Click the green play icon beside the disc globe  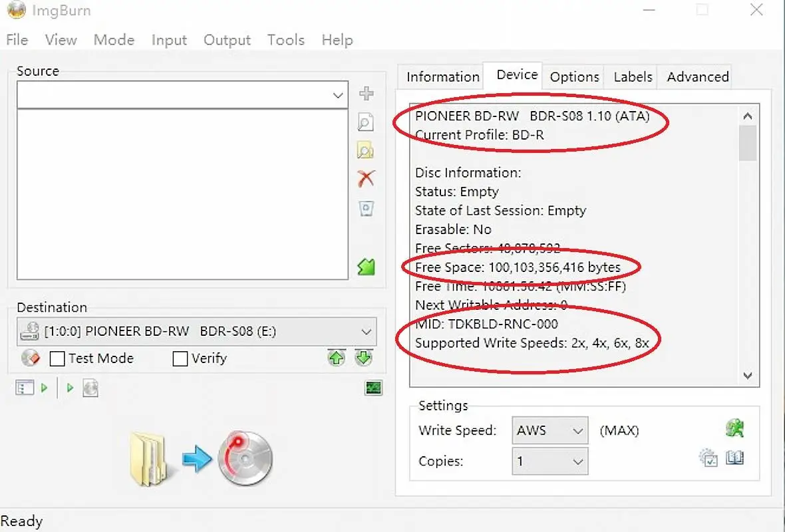coord(70,388)
